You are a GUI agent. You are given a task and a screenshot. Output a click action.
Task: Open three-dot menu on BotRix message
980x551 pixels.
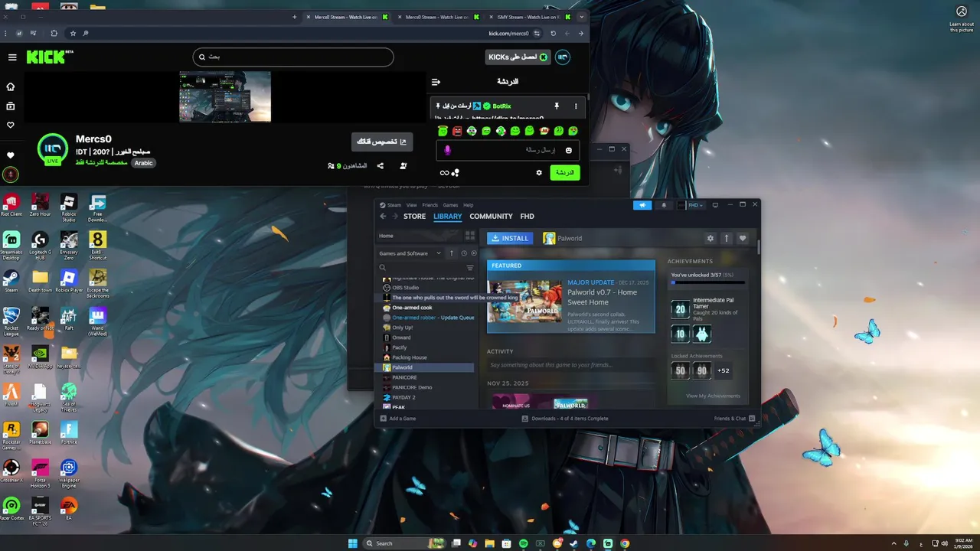[576, 106]
